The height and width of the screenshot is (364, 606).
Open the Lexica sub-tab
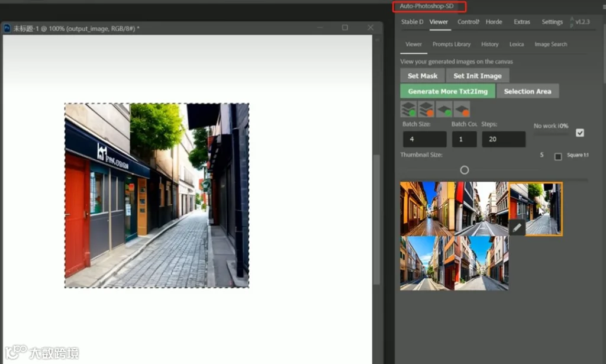click(x=516, y=44)
